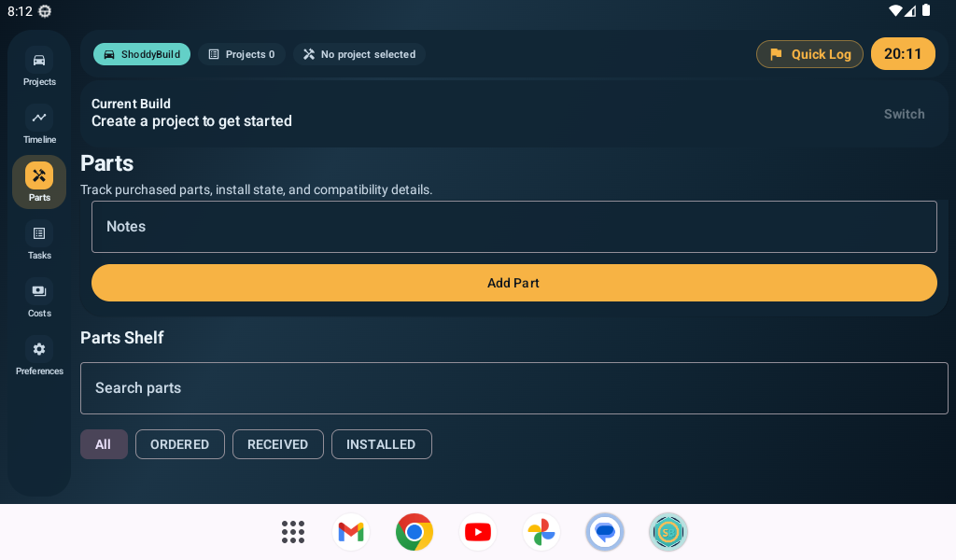956x560 pixels.
Task: Open the Costs section
Action: (39, 300)
